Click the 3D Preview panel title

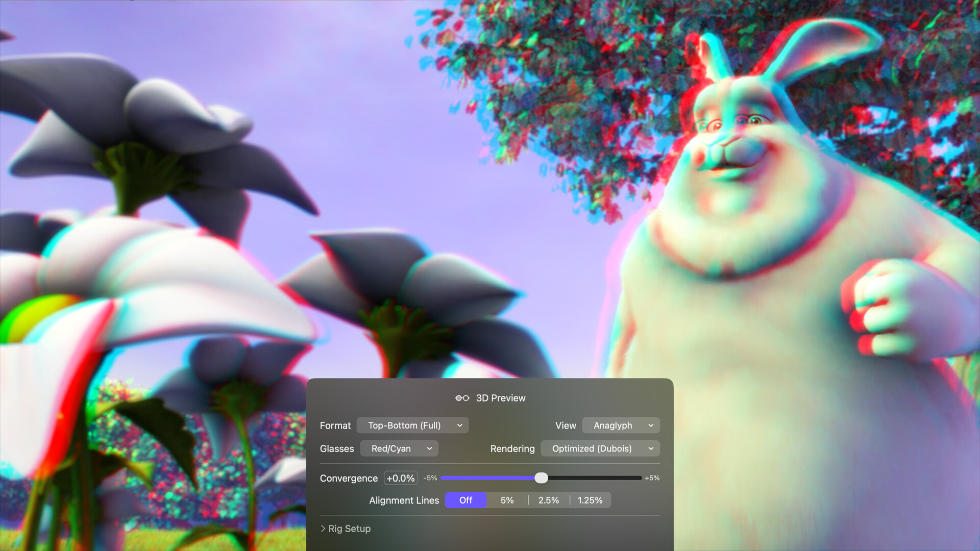click(501, 398)
